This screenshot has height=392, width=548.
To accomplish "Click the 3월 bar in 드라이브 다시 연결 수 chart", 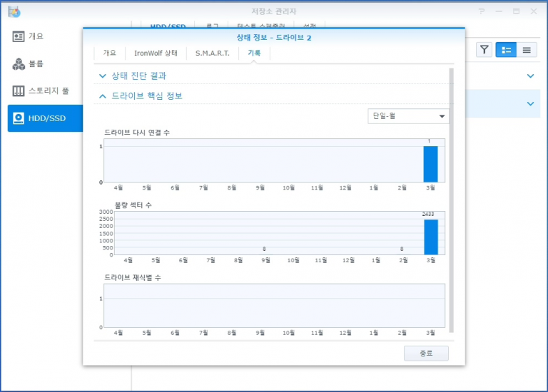I will pyautogui.click(x=430, y=164).
